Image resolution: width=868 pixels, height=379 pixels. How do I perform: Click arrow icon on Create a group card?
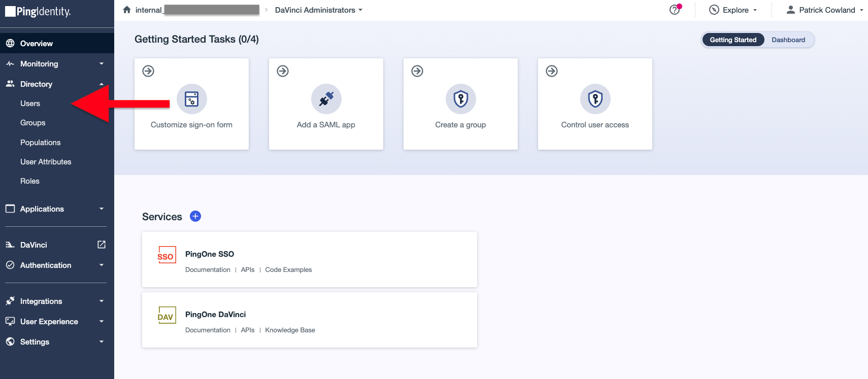click(417, 71)
